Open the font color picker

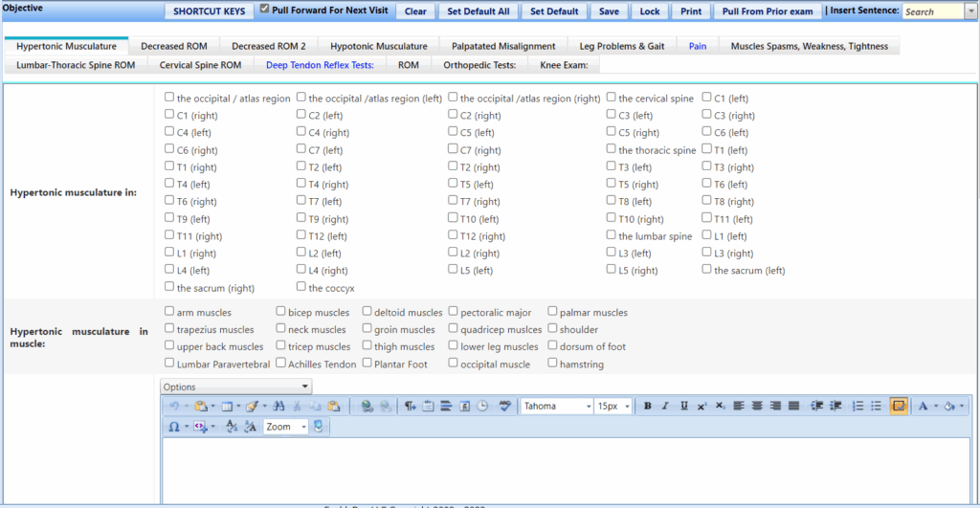923,407
